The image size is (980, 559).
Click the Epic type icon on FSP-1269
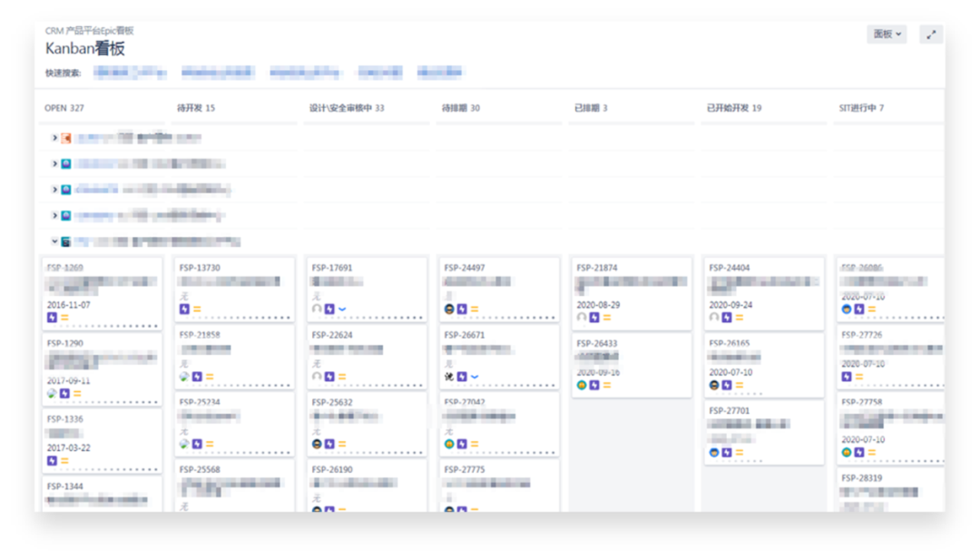pyautogui.click(x=52, y=318)
